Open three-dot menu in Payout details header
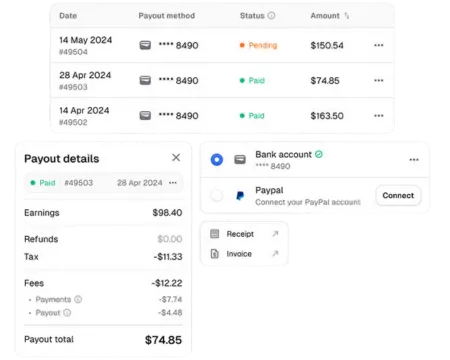Image resolution: width=450 pixels, height=360 pixels. pos(173,183)
